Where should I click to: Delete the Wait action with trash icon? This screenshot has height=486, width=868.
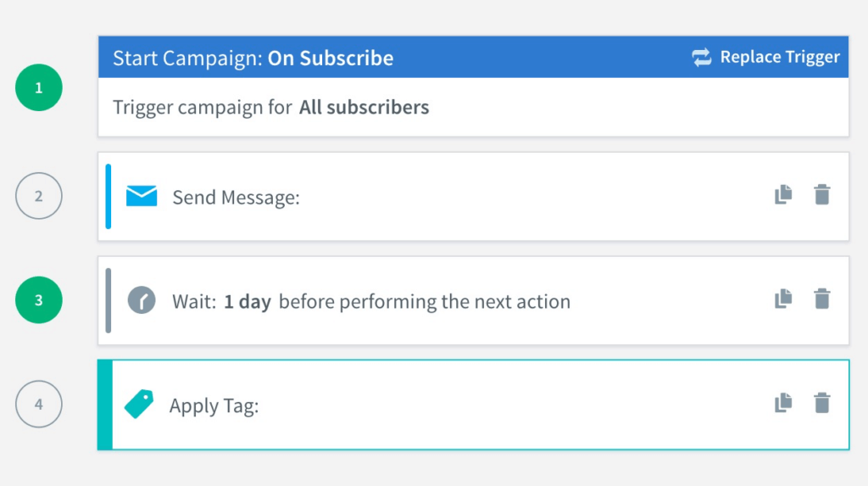click(x=822, y=299)
